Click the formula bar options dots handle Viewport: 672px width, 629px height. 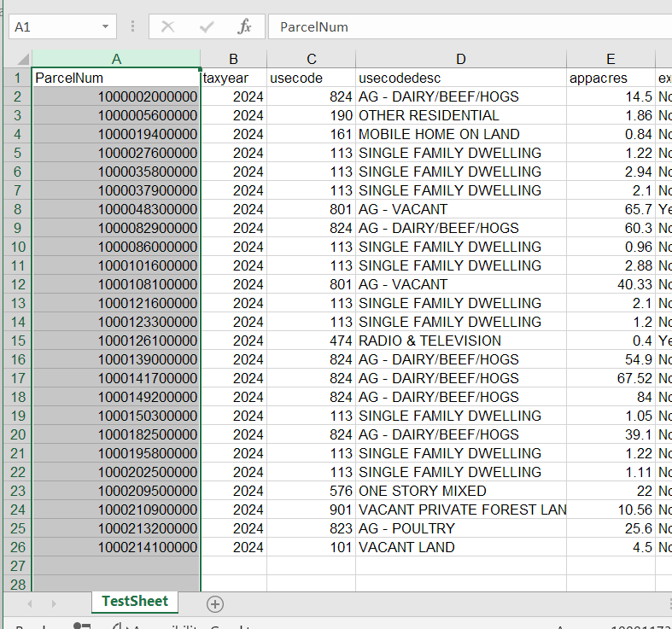click(132, 27)
